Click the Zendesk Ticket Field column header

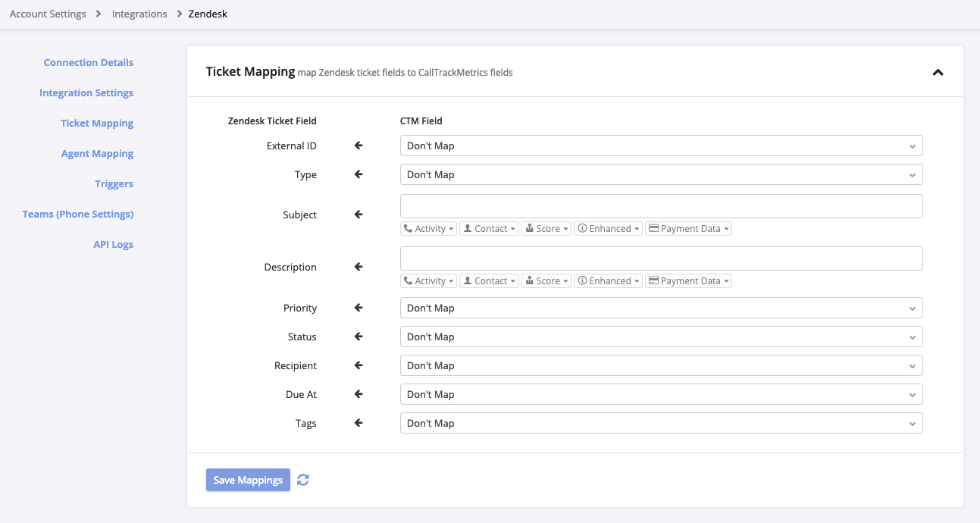[272, 121]
